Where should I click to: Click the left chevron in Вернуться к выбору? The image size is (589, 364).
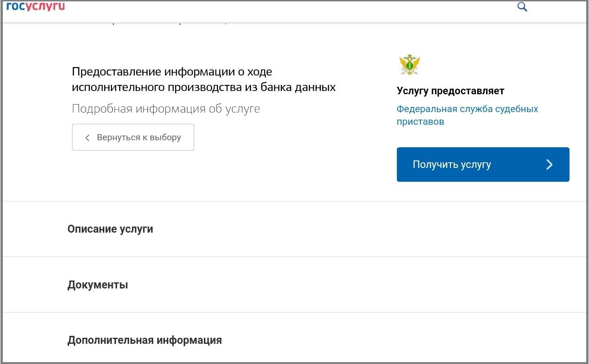point(87,138)
